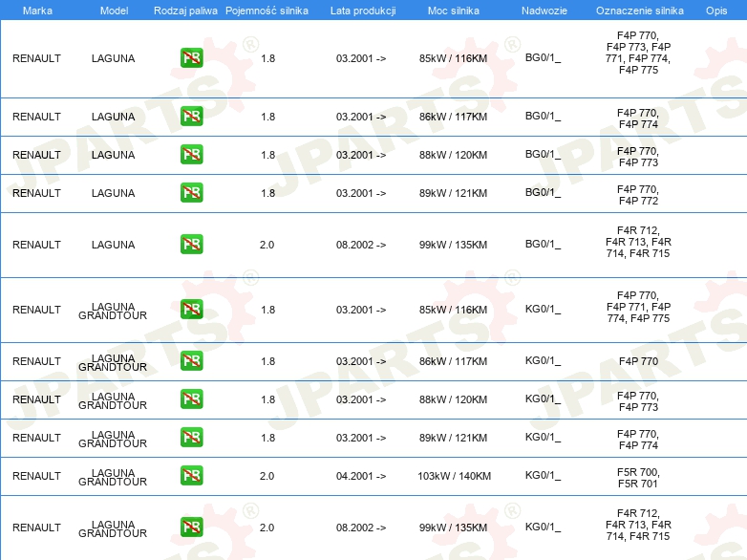Click petrol fuel icon in Grandtour KG0/1_ 85kW row
This screenshot has width=747, height=560.
pyautogui.click(x=191, y=310)
